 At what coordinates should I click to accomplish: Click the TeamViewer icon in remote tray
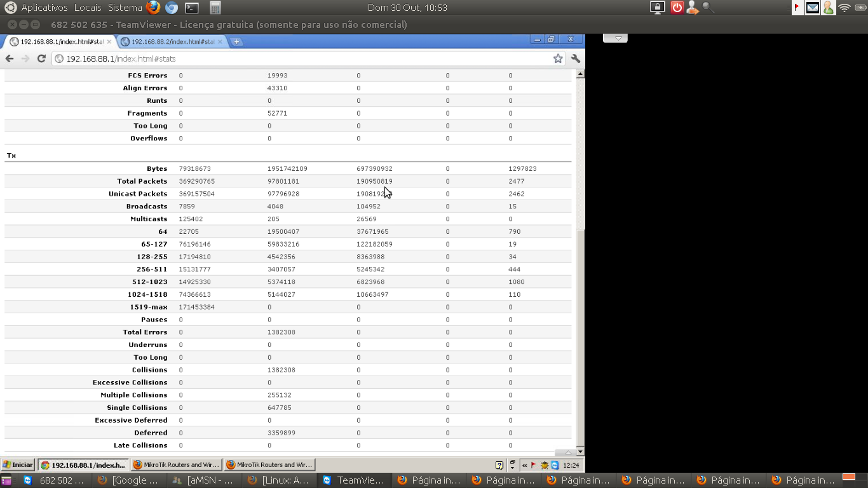click(555, 465)
